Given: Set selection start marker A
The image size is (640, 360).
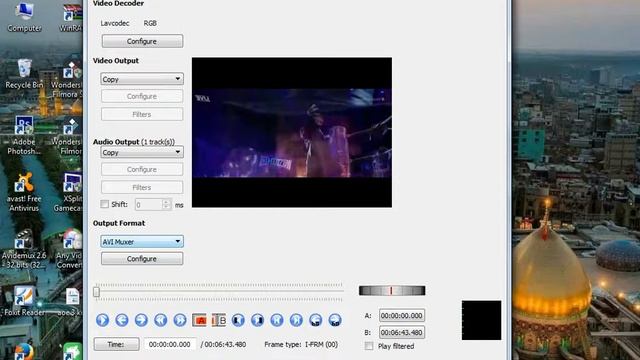Looking at the screenshot, I should [199, 320].
